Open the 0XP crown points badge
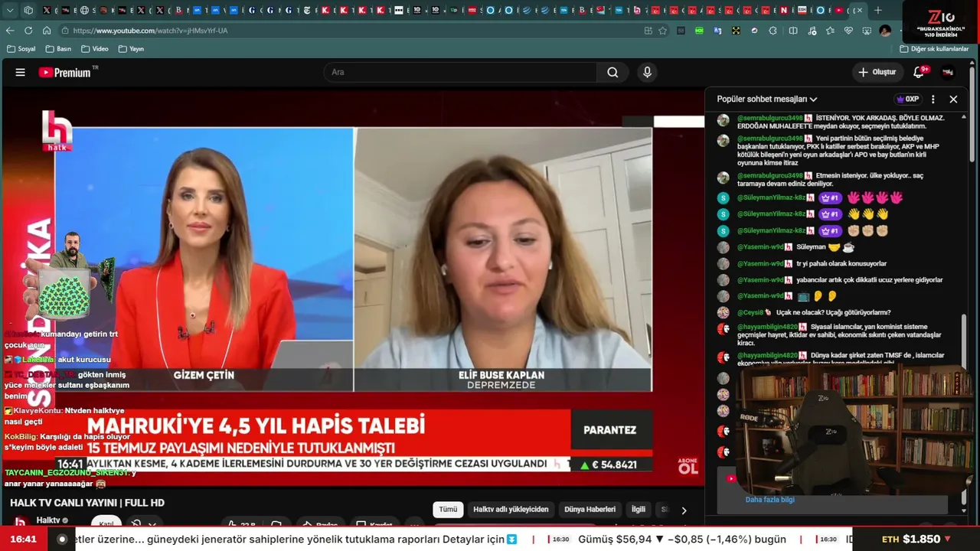The width and height of the screenshot is (980, 551). click(907, 99)
